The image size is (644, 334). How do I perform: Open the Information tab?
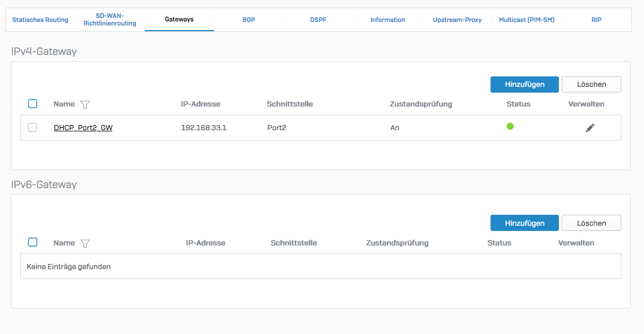tap(387, 20)
